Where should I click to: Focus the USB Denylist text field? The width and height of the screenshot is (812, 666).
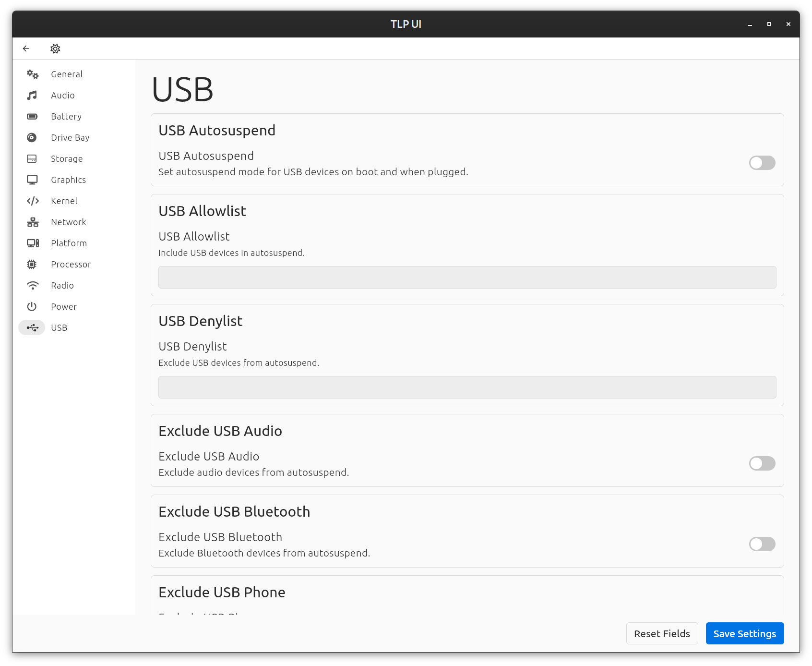pos(467,387)
